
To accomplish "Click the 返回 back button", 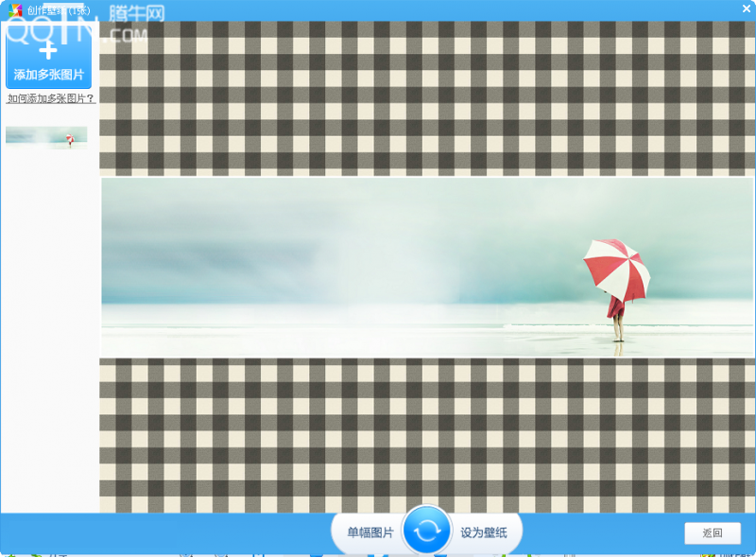I will click(x=712, y=533).
